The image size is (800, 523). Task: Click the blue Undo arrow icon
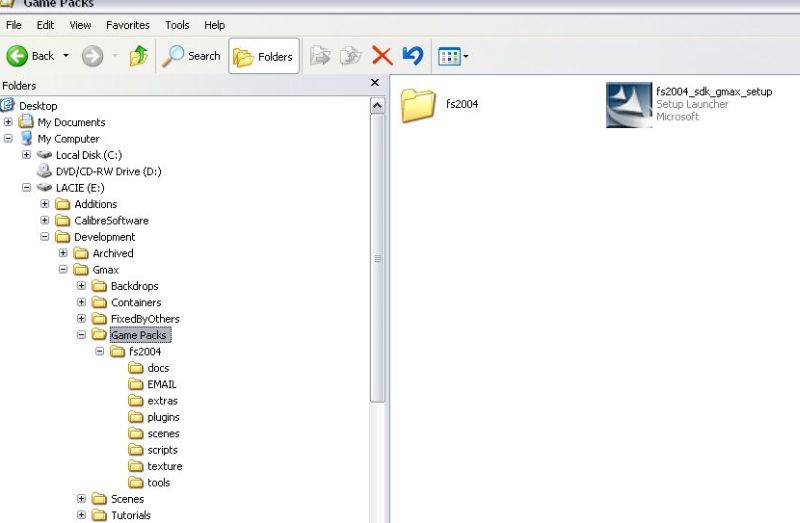pyautogui.click(x=412, y=56)
